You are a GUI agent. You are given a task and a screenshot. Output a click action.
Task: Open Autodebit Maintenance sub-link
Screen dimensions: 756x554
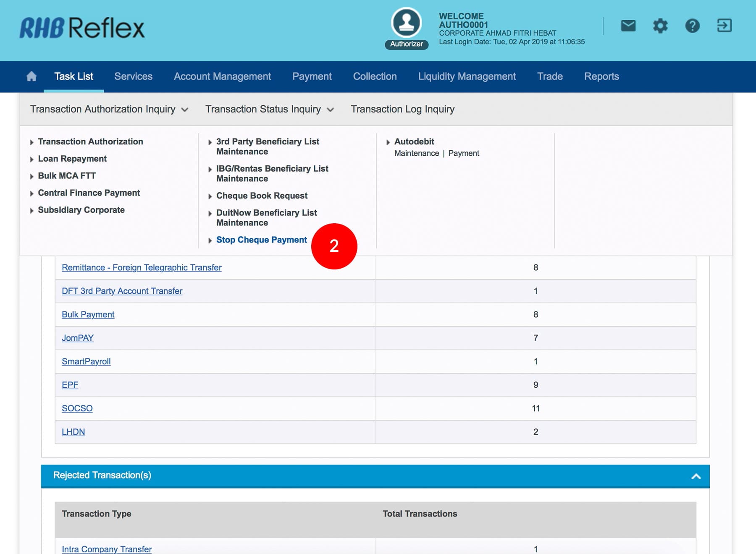point(416,153)
